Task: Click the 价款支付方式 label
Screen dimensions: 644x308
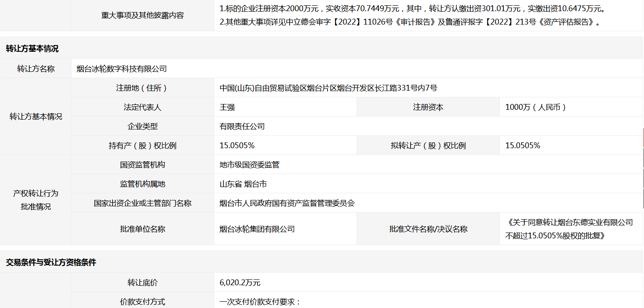Action: click(x=142, y=302)
